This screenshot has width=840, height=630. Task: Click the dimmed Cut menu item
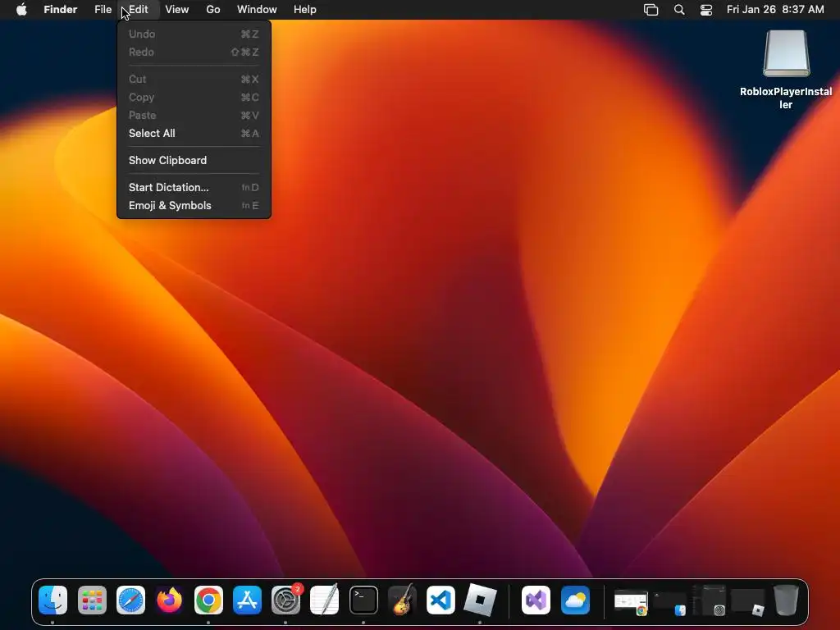(x=194, y=80)
